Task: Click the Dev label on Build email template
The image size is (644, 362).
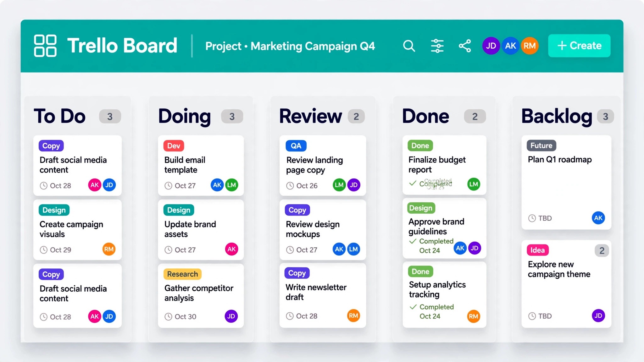Action: 174,146
